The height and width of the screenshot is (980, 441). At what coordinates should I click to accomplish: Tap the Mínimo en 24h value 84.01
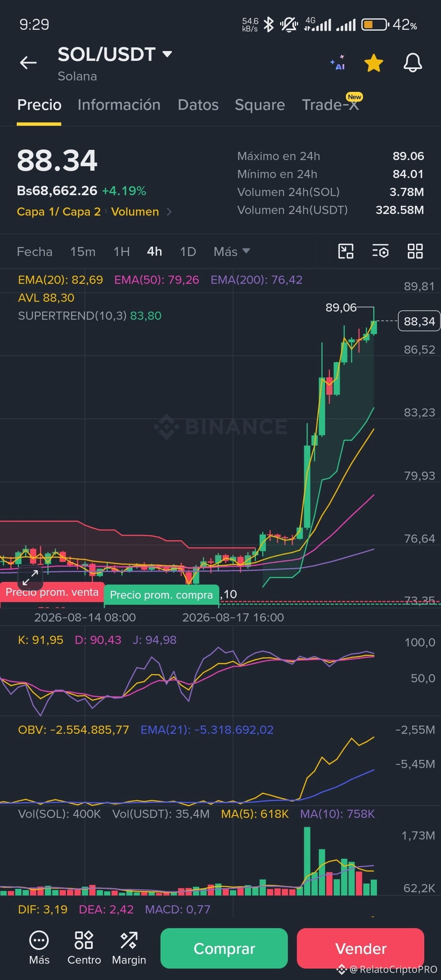tap(408, 174)
